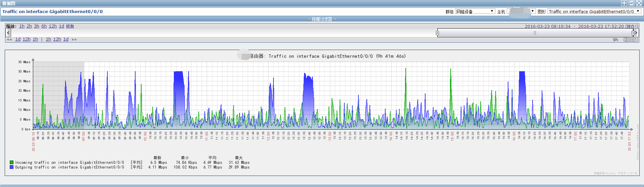The image size is (644, 187).
Task: Click the Incoming traffic legend label
Action: (69, 162)
